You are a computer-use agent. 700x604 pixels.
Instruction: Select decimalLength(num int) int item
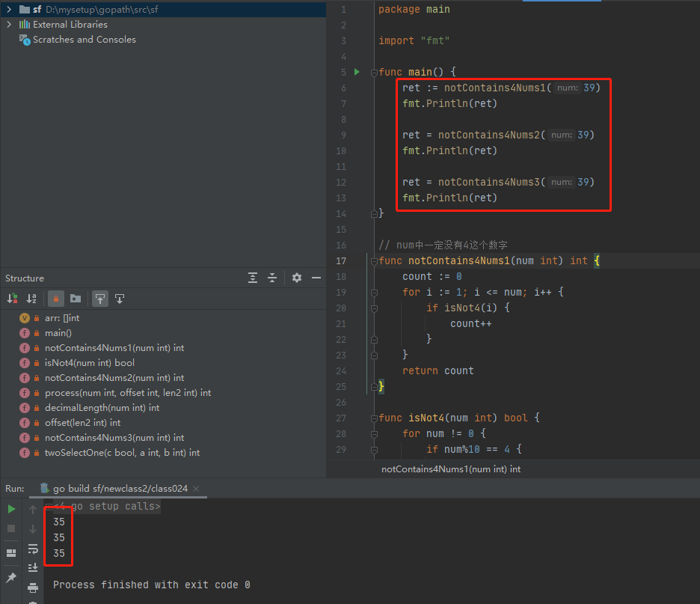click(102, 407)
